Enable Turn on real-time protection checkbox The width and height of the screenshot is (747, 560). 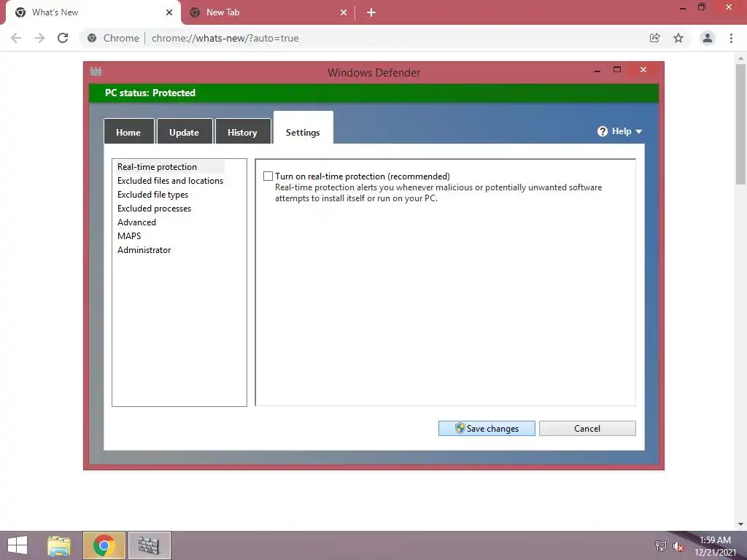click(x=268, y=176)
